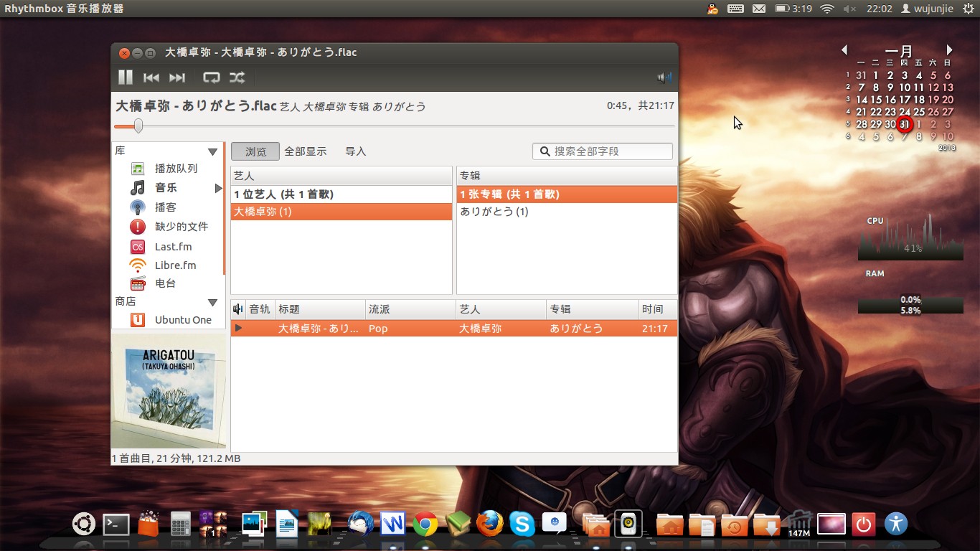Click the 导入 import button

[x=356, y=151]
